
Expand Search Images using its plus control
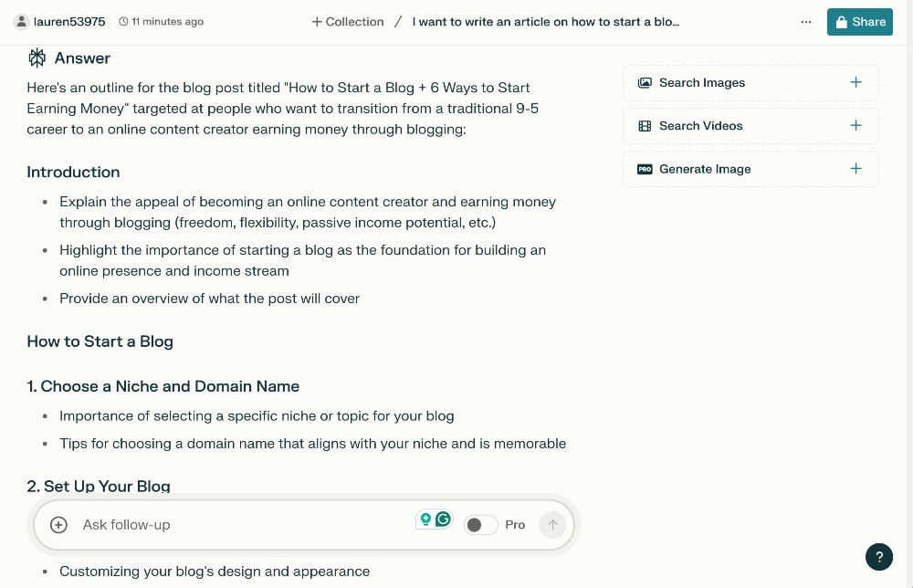[855, 82]
